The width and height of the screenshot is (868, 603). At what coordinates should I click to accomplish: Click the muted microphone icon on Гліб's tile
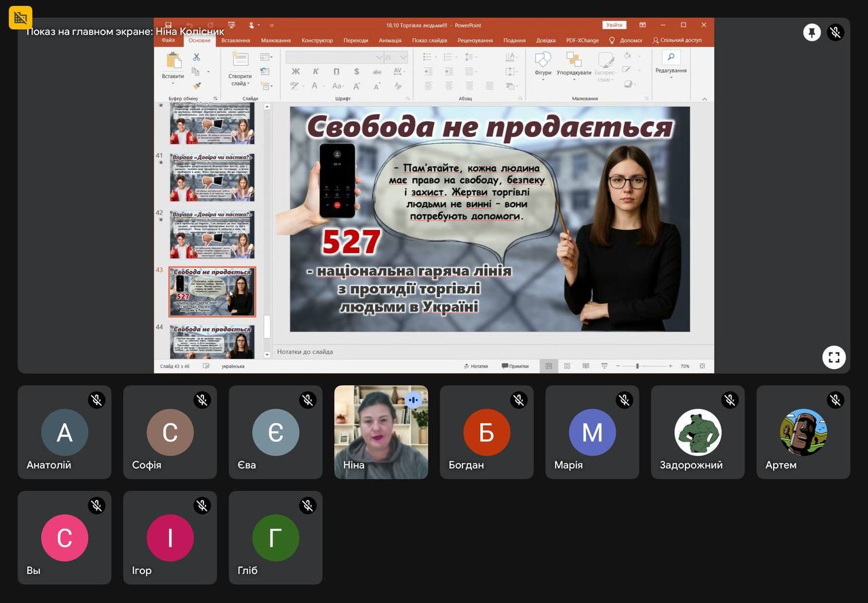pos(308,505)
